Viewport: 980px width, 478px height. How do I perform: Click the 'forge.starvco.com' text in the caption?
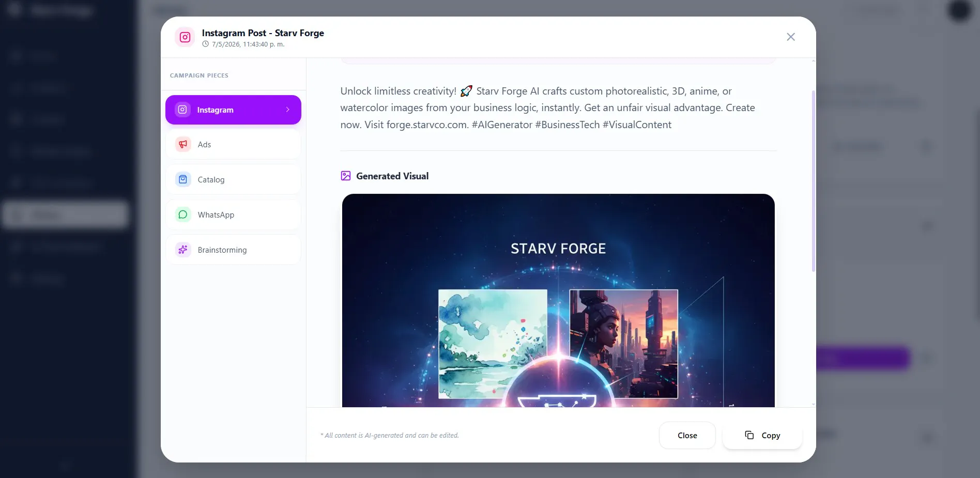(x=427, y=125)
